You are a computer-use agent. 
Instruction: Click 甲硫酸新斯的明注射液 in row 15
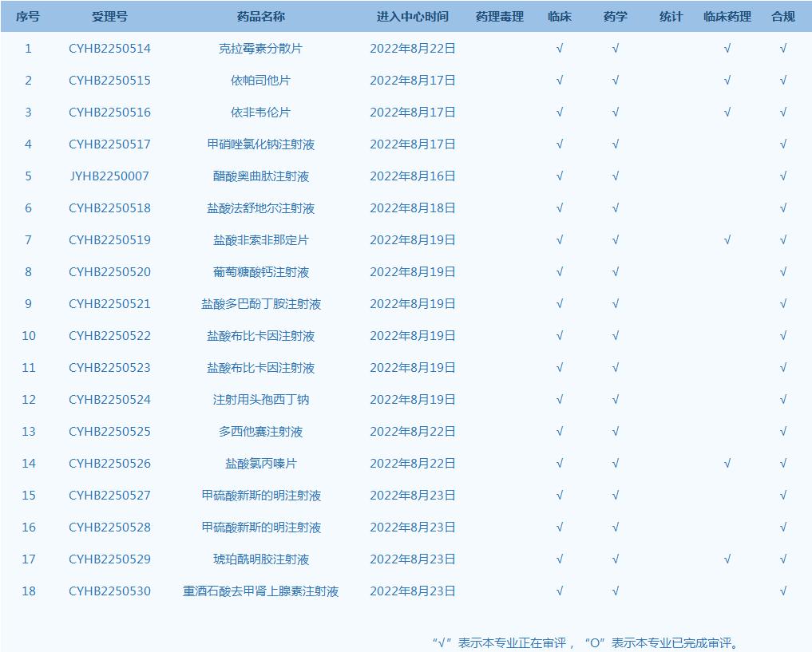[260, 496]
